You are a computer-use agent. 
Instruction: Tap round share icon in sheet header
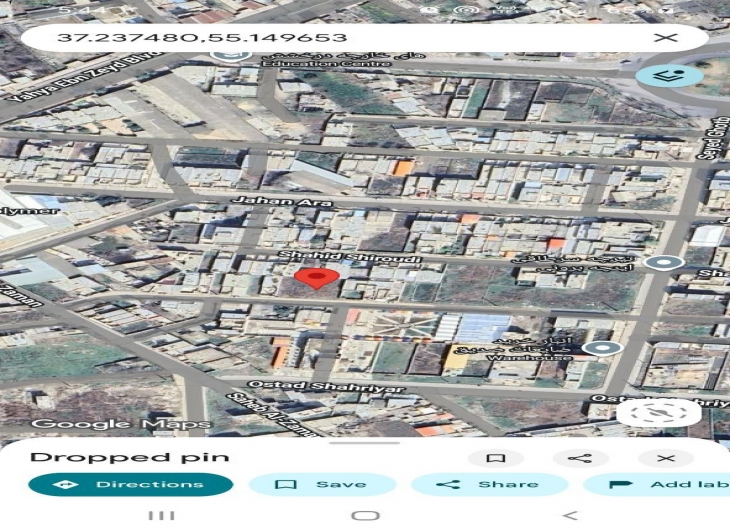click(x=581, y=458)
